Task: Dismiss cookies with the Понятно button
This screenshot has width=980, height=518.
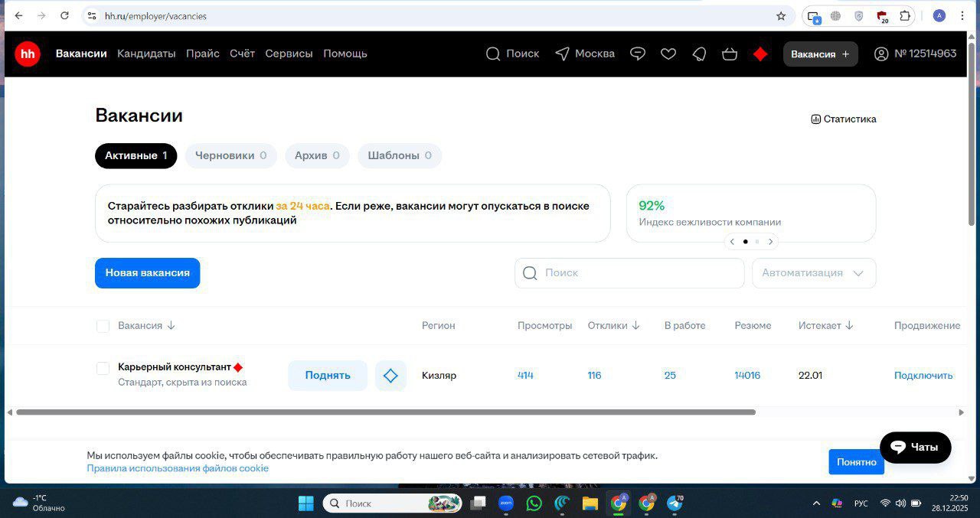Action: click(856, 461)
